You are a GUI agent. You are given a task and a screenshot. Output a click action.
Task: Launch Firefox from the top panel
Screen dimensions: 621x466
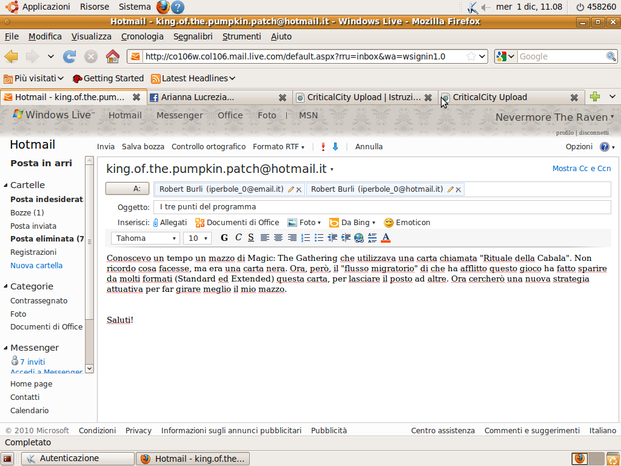coord(162,7)
